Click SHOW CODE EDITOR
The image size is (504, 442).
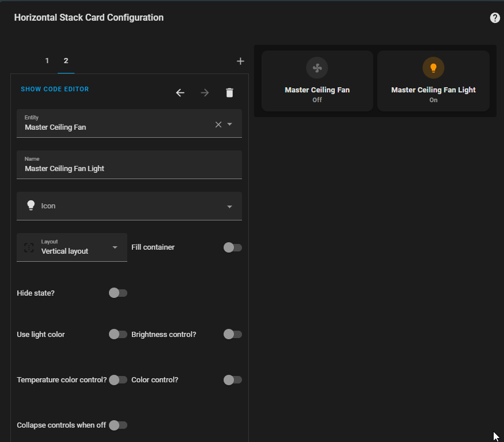55,89
